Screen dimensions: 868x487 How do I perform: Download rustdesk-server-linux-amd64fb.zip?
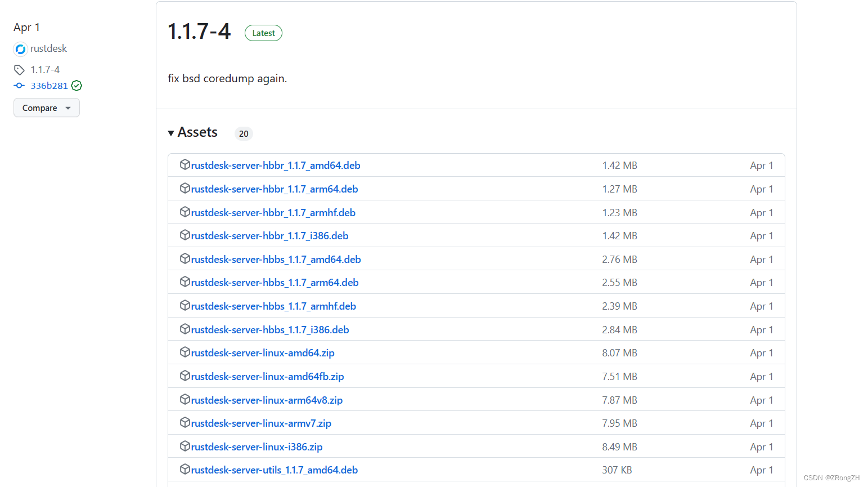[x=268, y=377]
